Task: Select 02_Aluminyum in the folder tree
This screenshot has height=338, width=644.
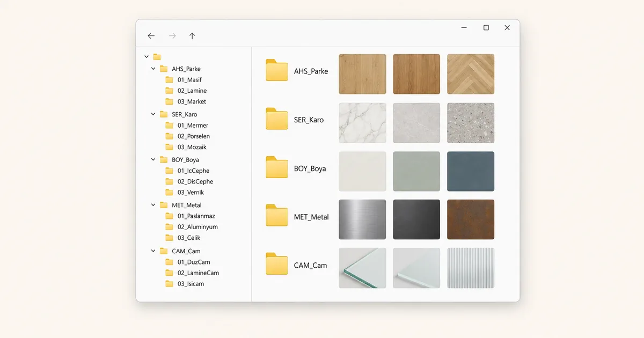Action: coord(197,227)
